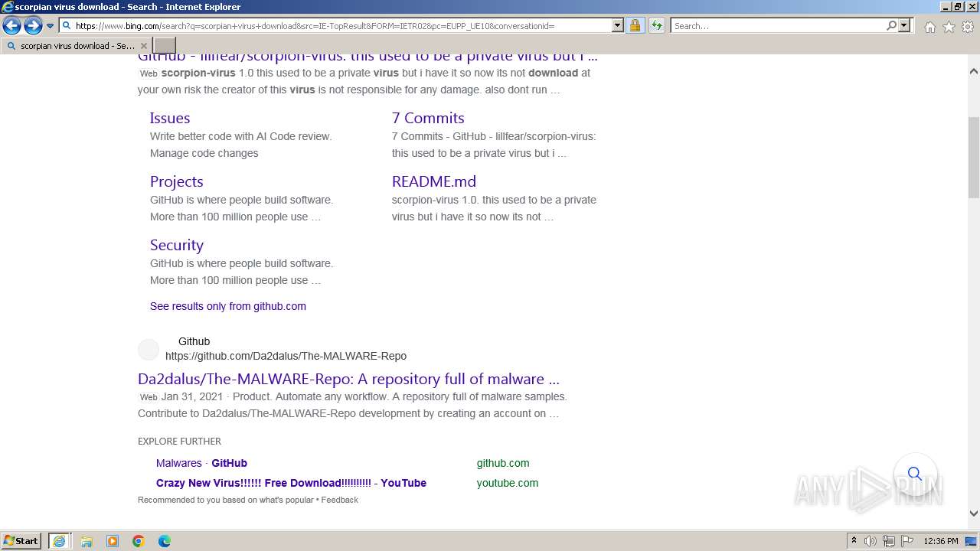The image size is (980, 551).
Task: Click the 12:36 PM taskbar clock
Action: coord(941,541)
